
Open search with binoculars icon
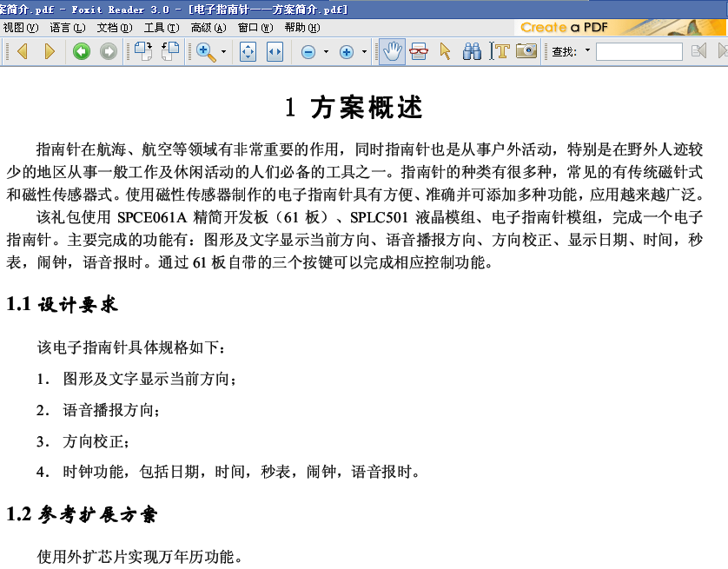click(473, 51)
